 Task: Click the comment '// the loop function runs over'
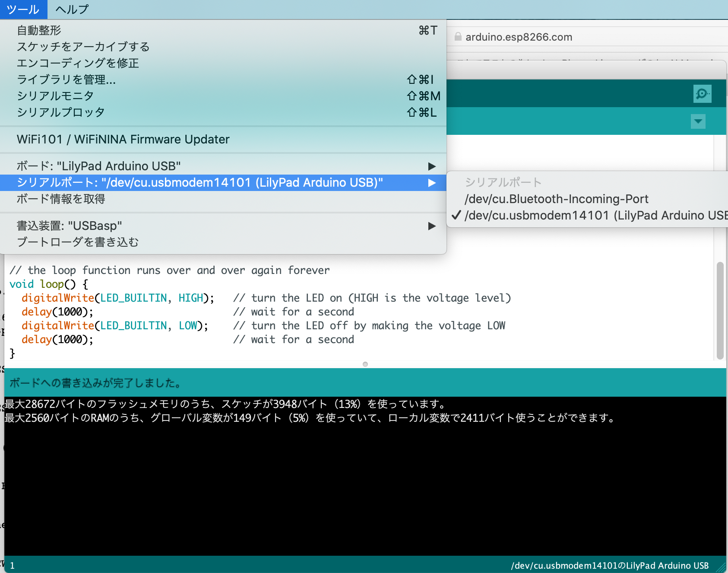(170, 270)
